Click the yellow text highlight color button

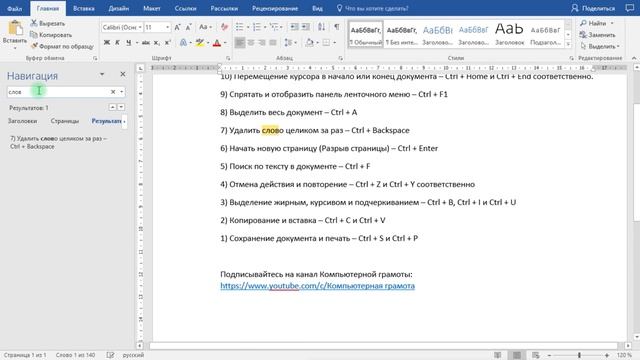pyautogui.click(x=200, y=42)
